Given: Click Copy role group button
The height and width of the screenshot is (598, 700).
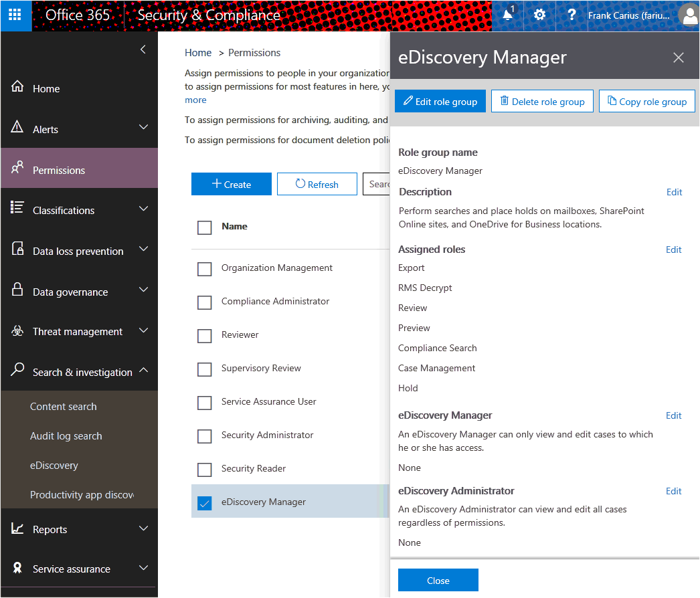Looking at the screenshot, I should tap(647, 101).
